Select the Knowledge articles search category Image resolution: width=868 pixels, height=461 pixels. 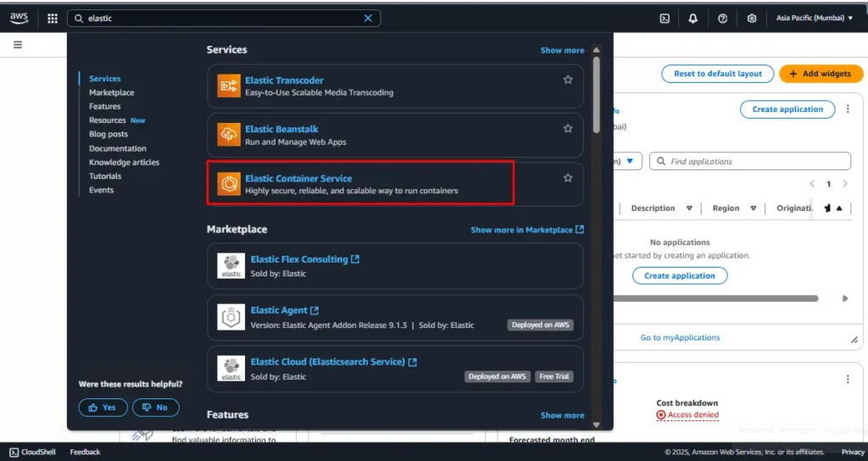(x=124, y=162)
